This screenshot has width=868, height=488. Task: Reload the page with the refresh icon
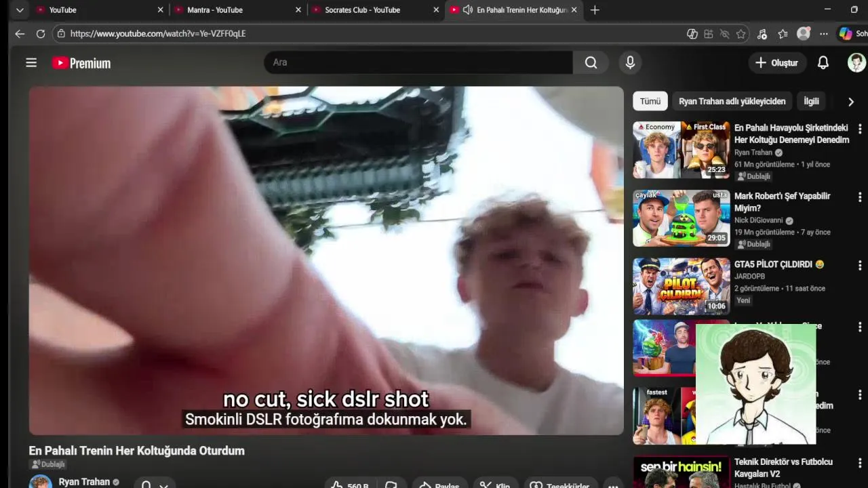pos(41,33)
